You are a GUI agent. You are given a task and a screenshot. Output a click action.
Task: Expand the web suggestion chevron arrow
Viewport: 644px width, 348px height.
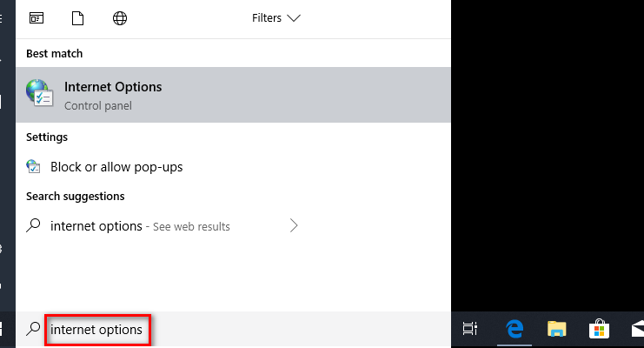[293, 225]
